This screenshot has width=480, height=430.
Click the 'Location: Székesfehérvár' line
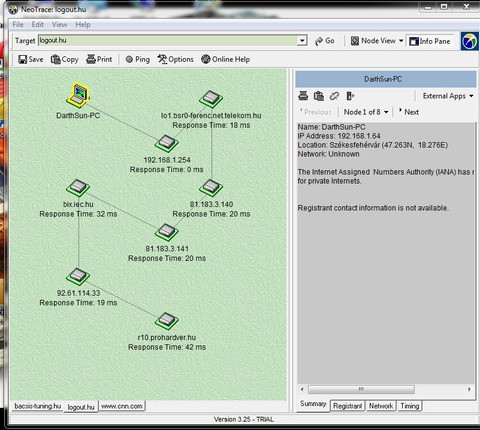[373, 145]
